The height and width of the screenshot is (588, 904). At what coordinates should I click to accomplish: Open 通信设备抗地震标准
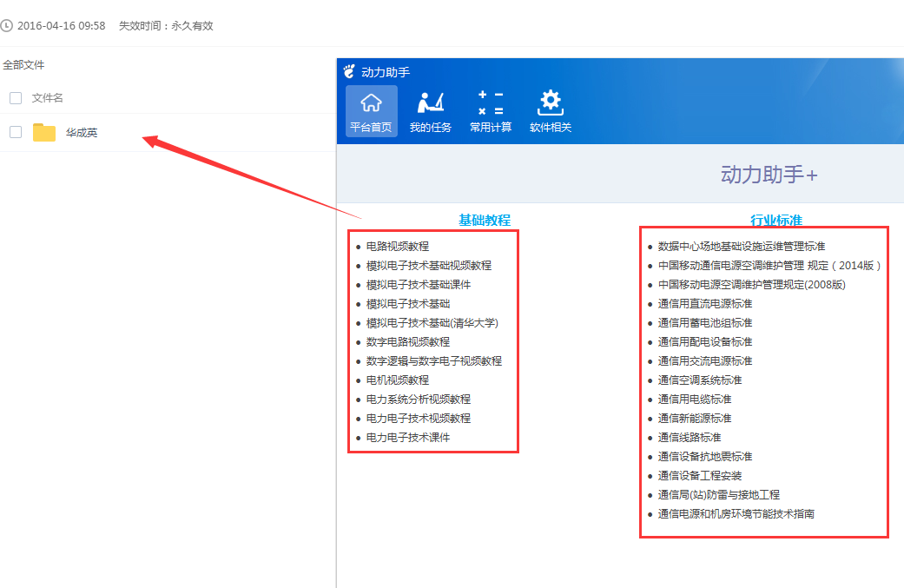[705, 456]
